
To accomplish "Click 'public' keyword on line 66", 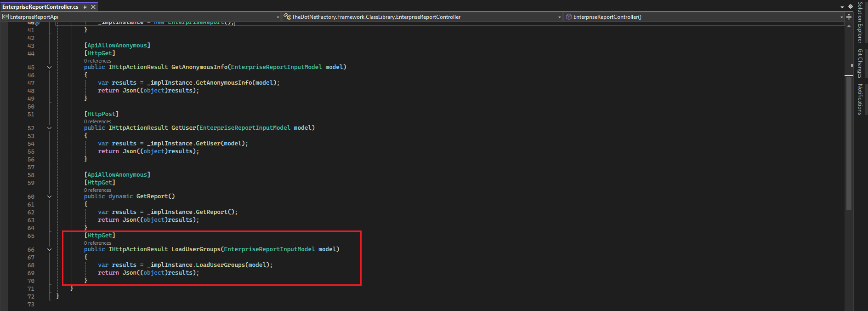I will click(x=95, y=249).
